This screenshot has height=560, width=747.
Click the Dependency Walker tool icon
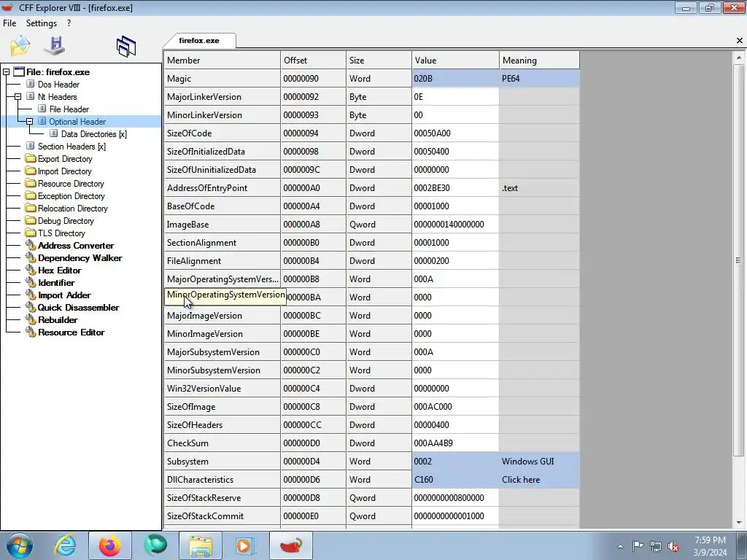point(31,257)
